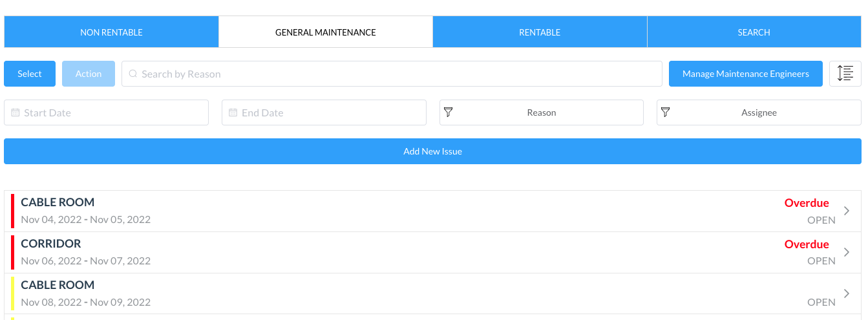
Task: Expand the CORRIDOR issue chevron
Action: 847,252
